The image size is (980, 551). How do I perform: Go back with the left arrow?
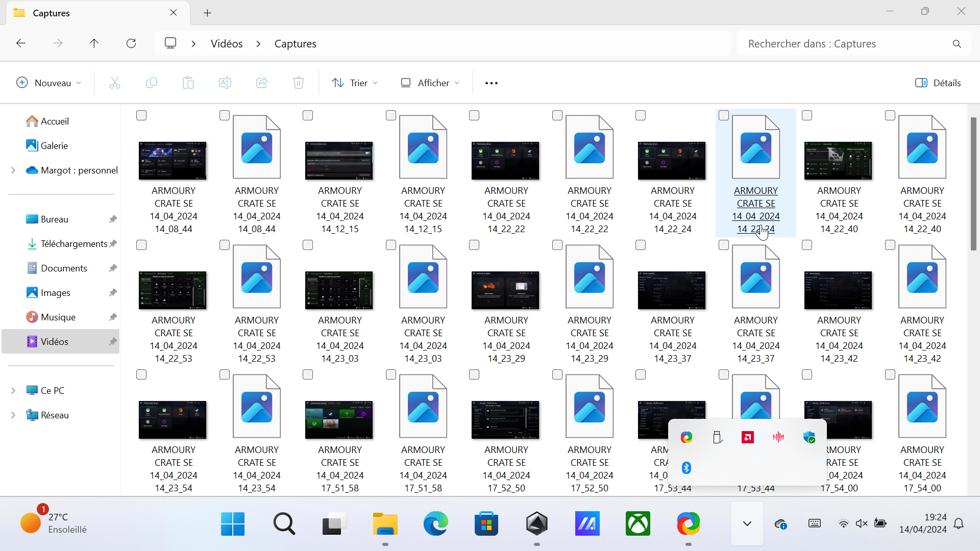pyautogui.click(x=21, y=43)
